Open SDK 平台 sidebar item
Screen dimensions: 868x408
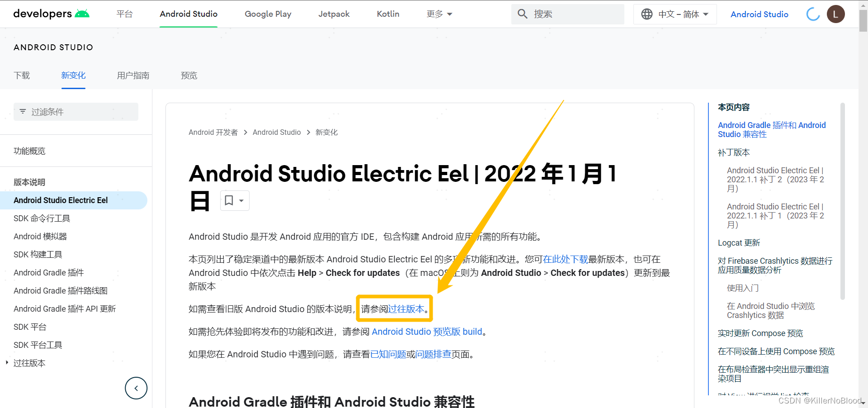coord(30,327)
